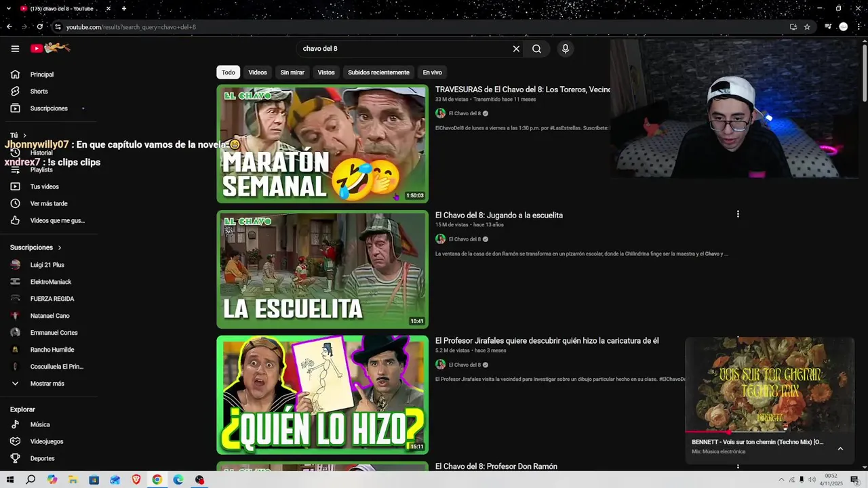This screenshot has height=488, width=868.
Task: Seek on the miniplayer progress bar
Action: 770,432
